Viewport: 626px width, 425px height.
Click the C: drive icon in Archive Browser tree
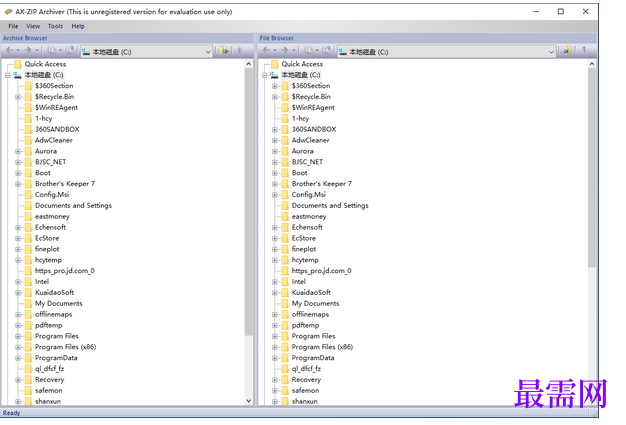pyautogui.click(x=17, y=75)
